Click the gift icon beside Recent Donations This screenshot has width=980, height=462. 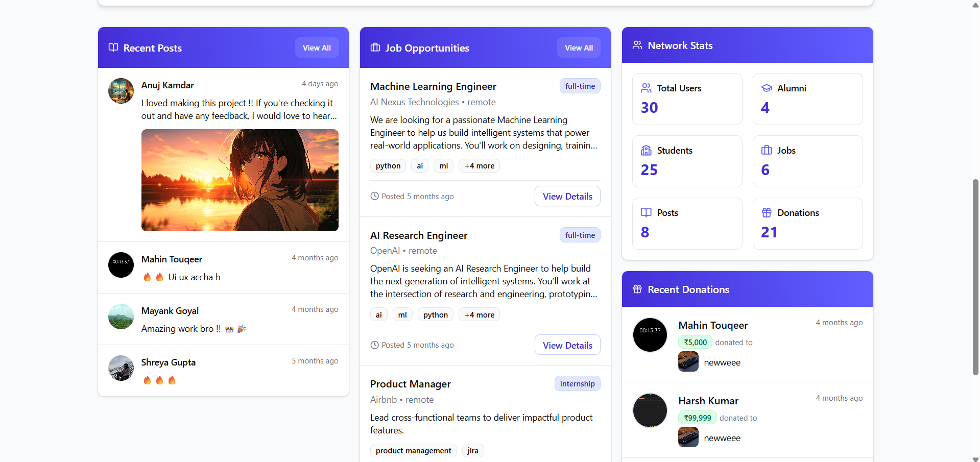pyautogui.click(x=637, y=289)
